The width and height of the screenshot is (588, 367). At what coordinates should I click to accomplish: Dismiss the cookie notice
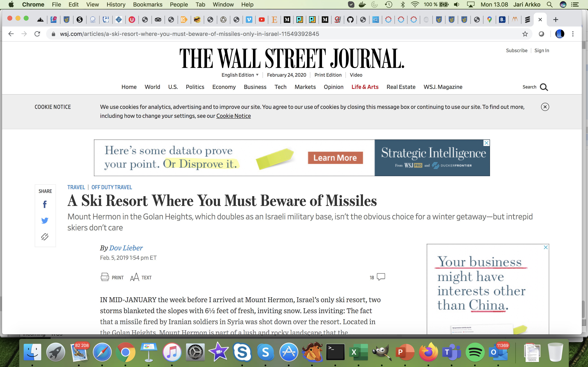[x=545, y=107]
